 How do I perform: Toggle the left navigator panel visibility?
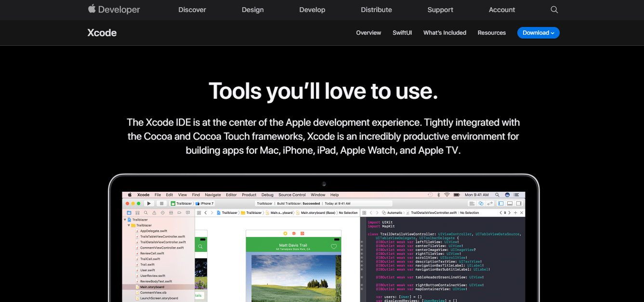click(501, 204)
